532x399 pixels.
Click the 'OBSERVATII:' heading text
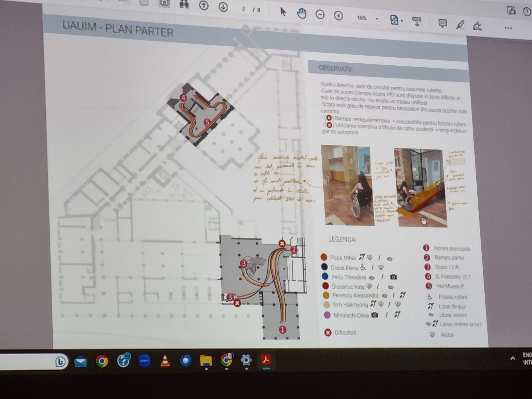coord(336,68)
